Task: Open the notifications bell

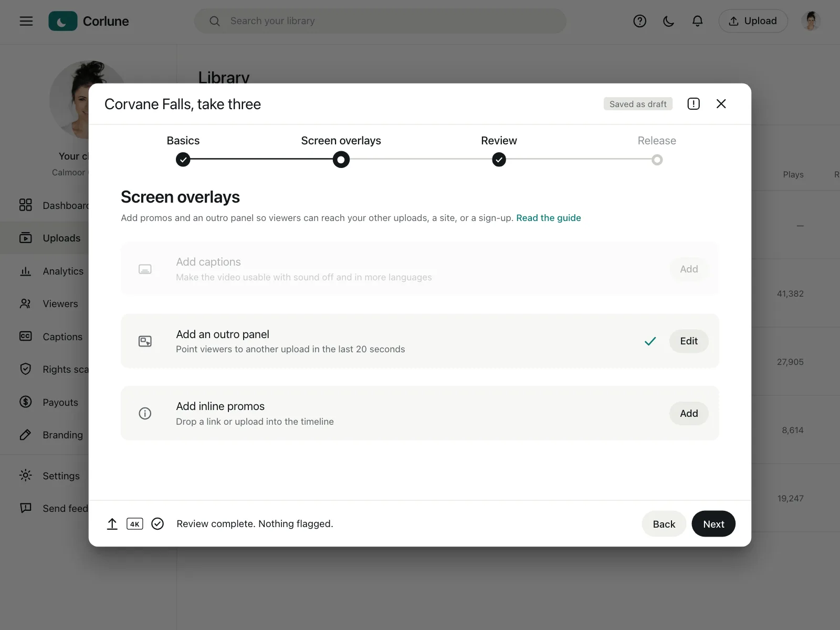Action: point(697,21)
